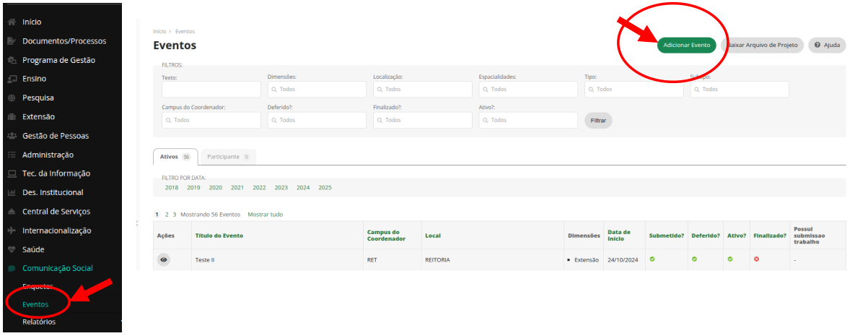Go to results page 2
This screenshot has height=336, width=868.
click(x=167, y=215)
